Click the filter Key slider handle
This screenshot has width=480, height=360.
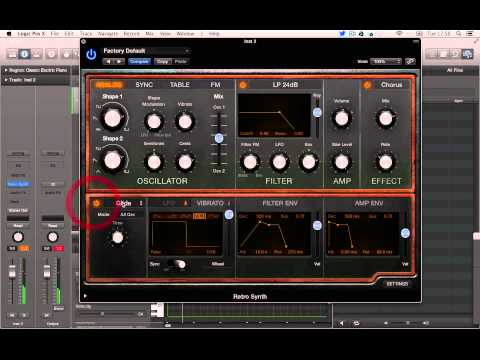click(x=317, y=112)
